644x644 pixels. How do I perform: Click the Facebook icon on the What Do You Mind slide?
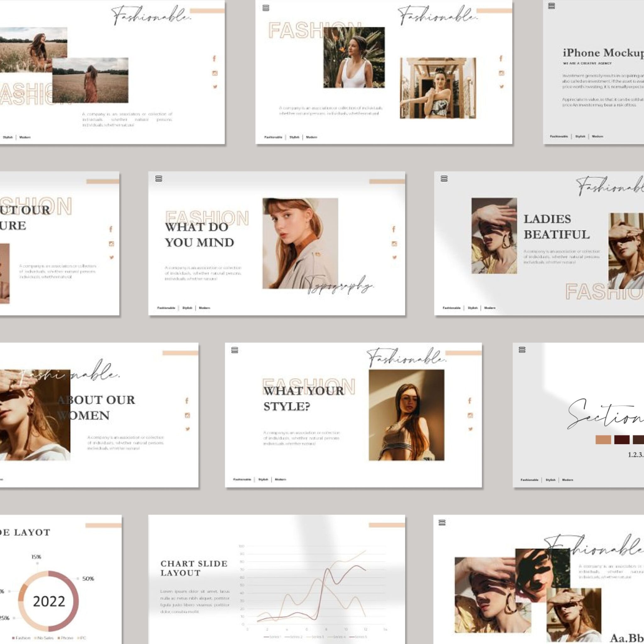click(x=394, y=229)
